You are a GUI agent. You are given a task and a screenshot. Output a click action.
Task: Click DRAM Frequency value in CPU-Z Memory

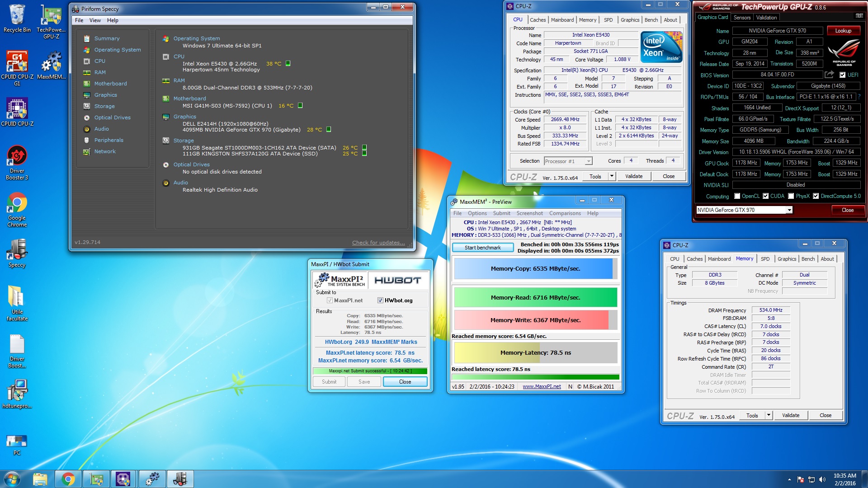coord(771,310)
